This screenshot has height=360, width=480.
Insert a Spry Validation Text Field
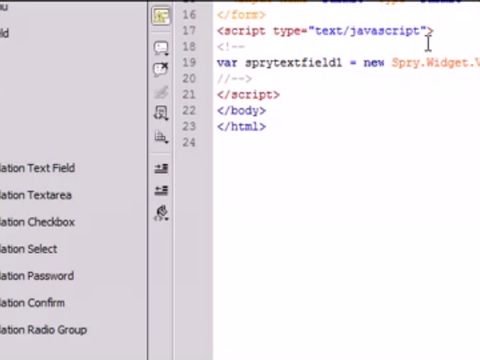click(x=37, y=168)
